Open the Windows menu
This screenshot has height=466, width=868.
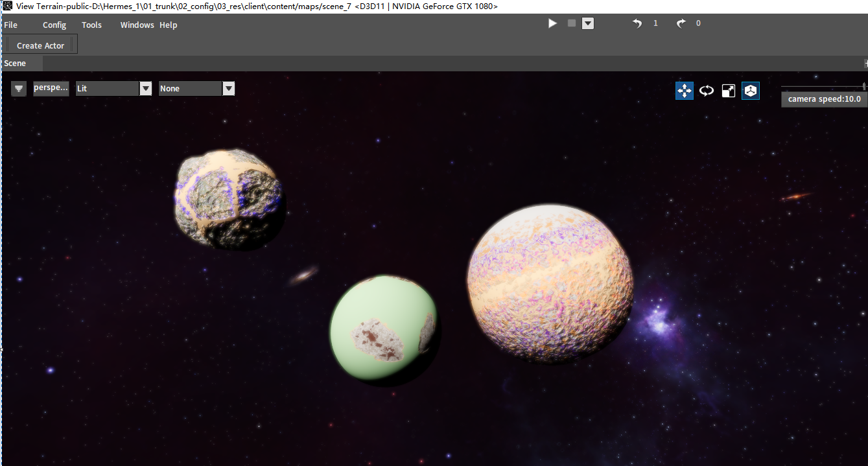click(x=137, y=25)
